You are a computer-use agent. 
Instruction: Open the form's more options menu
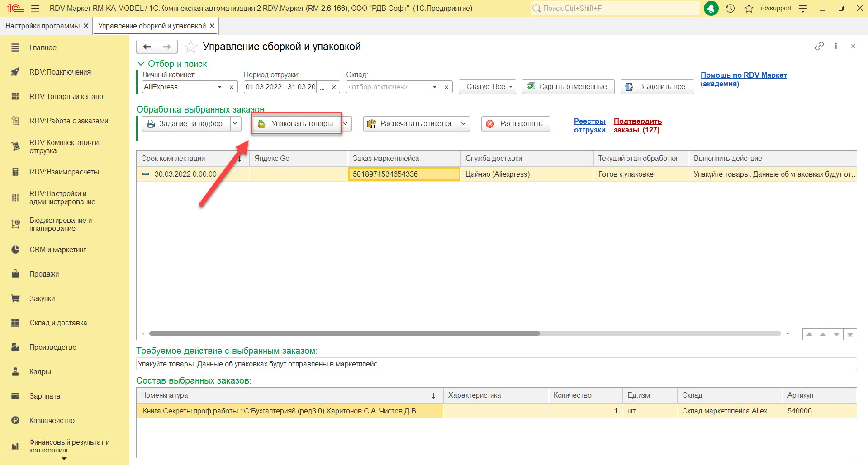coord(836,46)
